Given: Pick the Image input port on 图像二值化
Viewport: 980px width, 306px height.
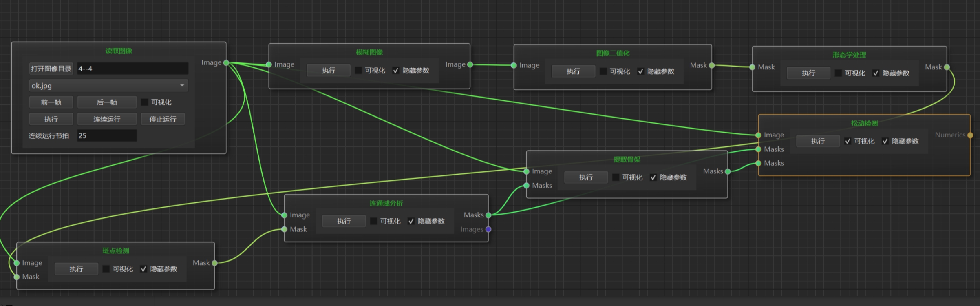Looking at the screenshot, I should click(x=514, y=65).
